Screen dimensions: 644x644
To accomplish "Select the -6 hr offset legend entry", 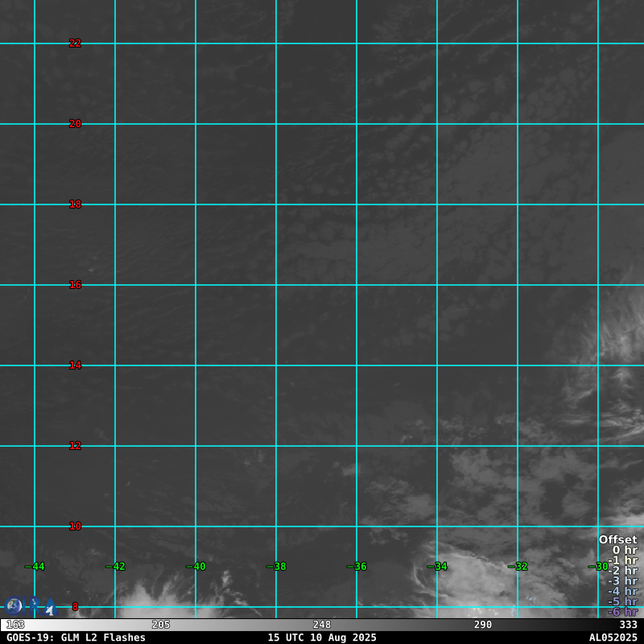I will coord(622,612).
